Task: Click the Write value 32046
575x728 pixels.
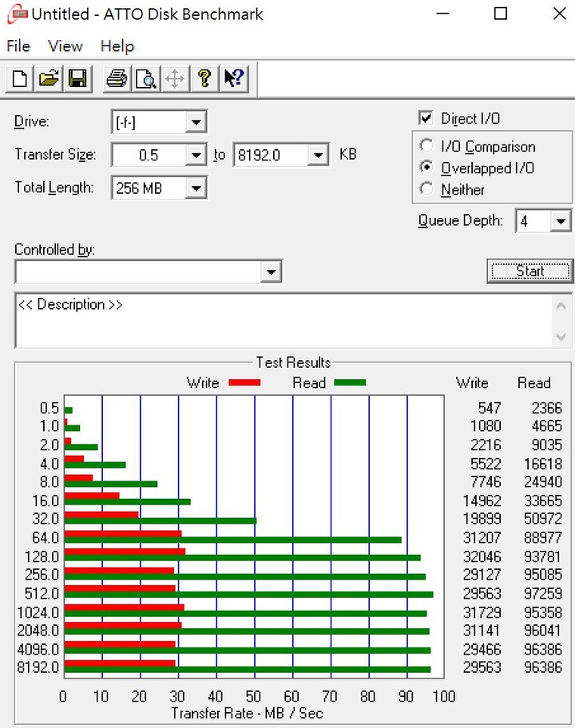Action: (482, 556)
